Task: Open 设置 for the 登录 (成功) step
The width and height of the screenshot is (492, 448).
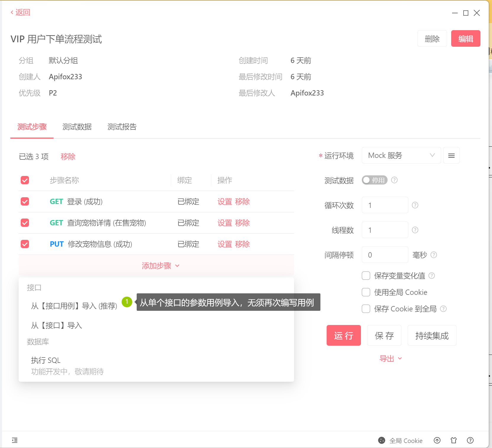Action: click(x=225, y=202)
